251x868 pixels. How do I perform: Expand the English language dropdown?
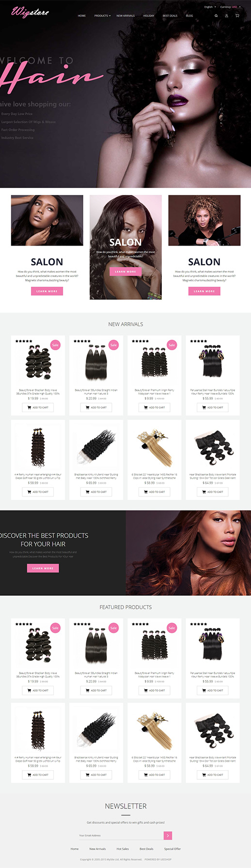pos(210,7)
